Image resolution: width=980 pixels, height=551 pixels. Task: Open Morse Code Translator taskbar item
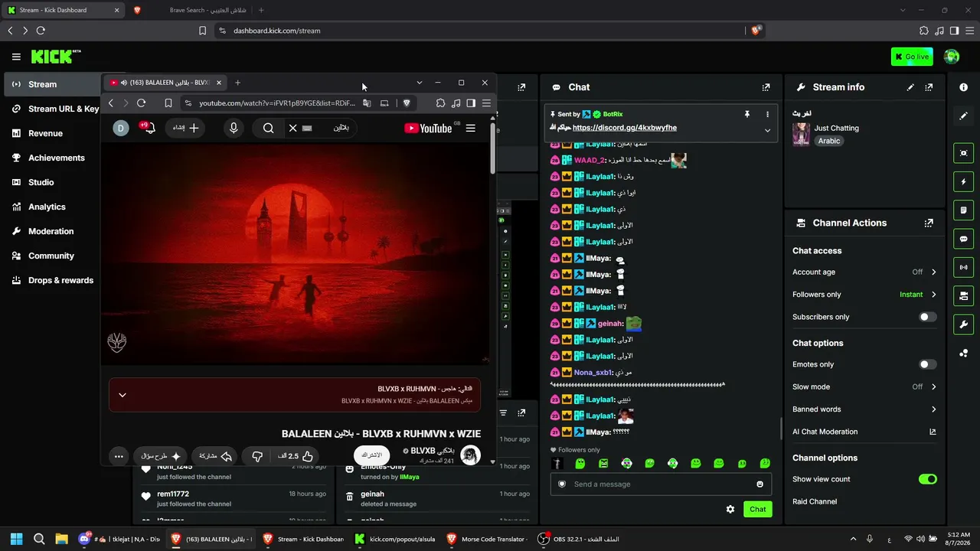(x=485, y=539)
